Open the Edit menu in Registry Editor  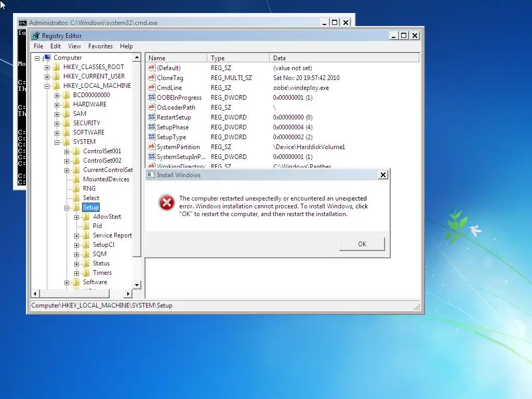(55, 46)
